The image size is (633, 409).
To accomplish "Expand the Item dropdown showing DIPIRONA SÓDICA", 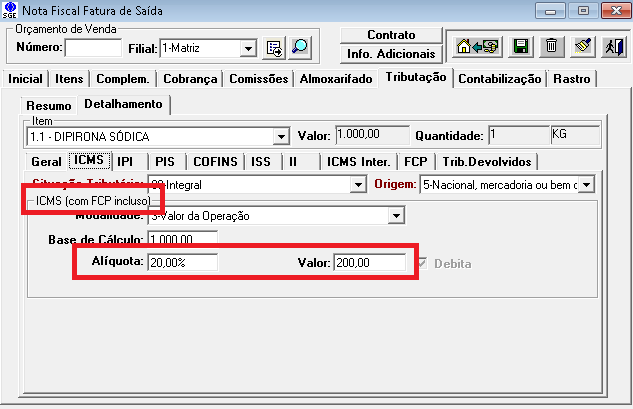I will click(280, 136).
